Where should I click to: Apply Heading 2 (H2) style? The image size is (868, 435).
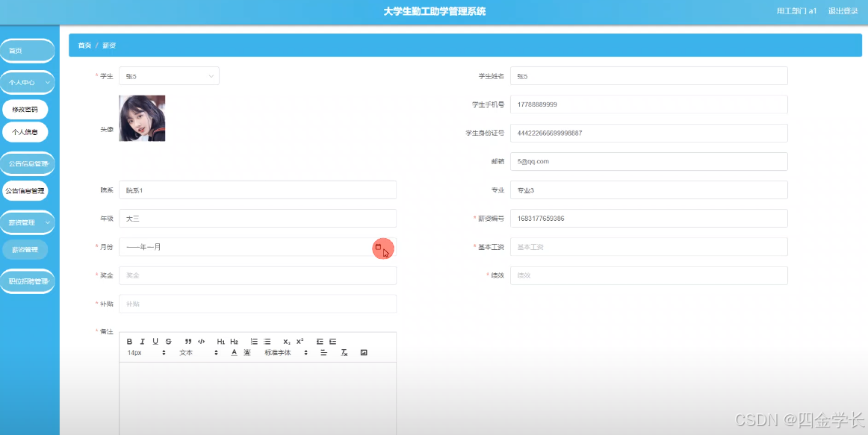pyautogui.click(x=234, y=342)
